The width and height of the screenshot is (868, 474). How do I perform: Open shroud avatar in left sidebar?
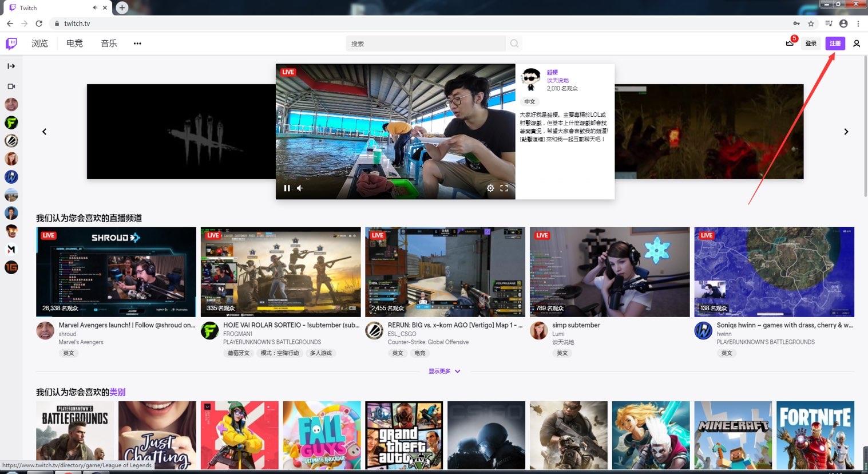(11, 104)
